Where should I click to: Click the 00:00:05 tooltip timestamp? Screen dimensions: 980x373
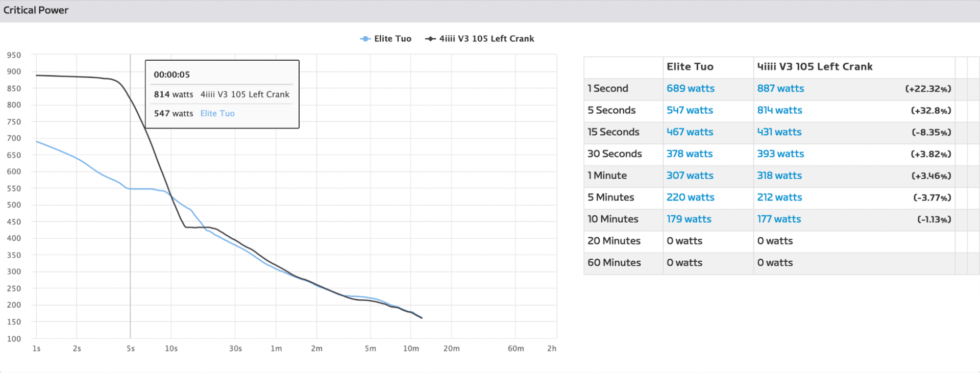pyautogui.click(x=171, y=74)
